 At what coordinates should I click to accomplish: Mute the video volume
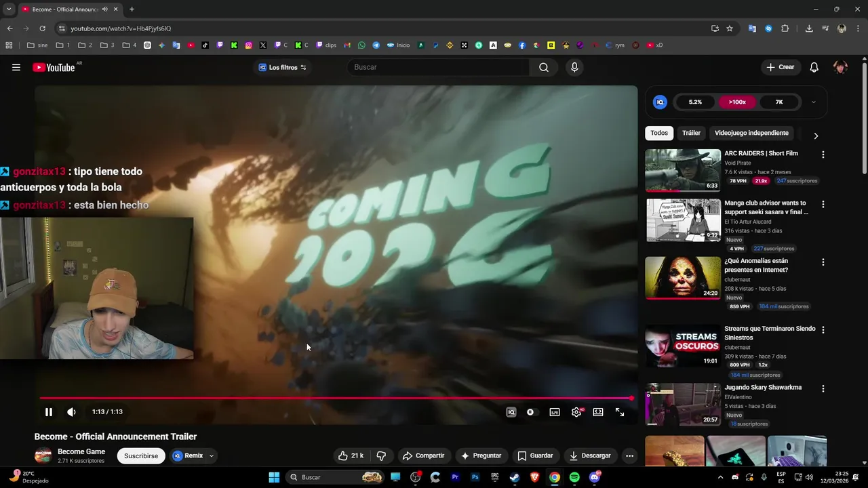71,412
